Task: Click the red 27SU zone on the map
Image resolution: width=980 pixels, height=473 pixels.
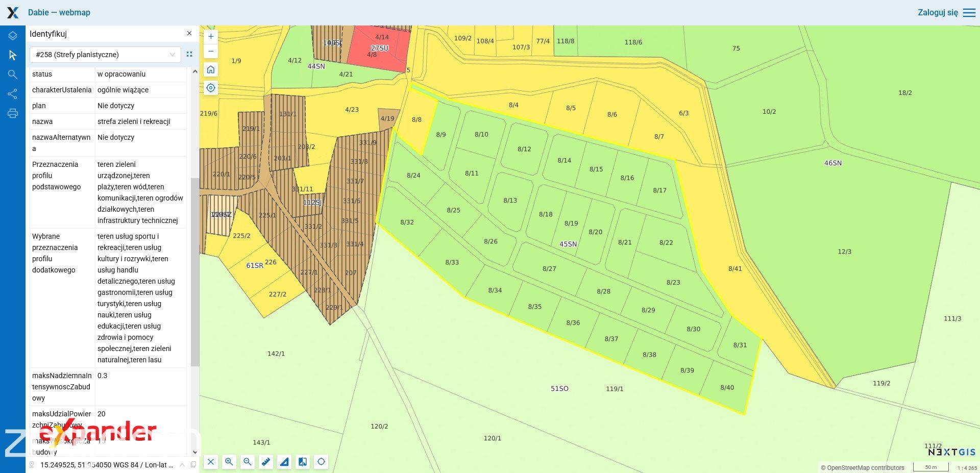Action: pyautogui.click(x=380, y=48)
